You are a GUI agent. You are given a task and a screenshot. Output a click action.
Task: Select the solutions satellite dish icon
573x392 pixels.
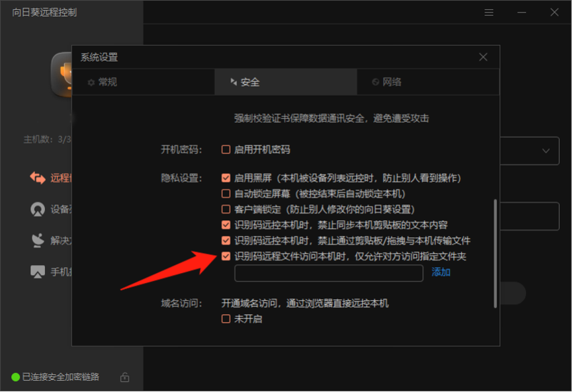coord(38,240)
